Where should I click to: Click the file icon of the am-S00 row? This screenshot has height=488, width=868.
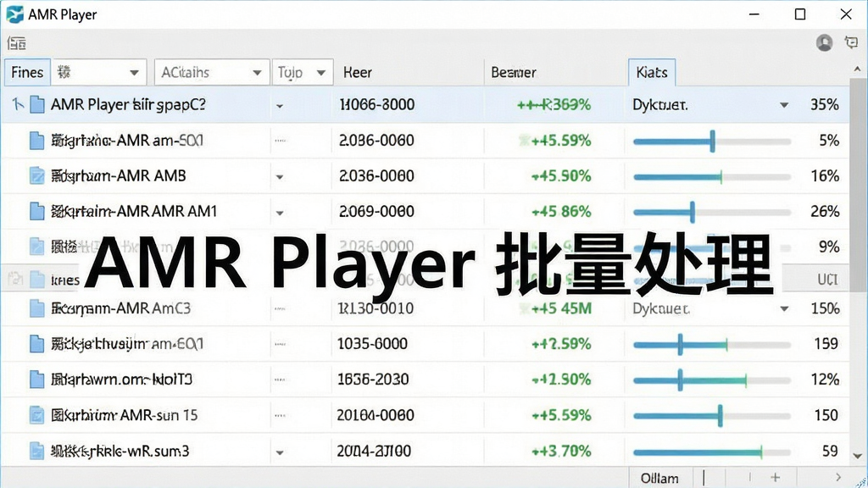[36, 141]
